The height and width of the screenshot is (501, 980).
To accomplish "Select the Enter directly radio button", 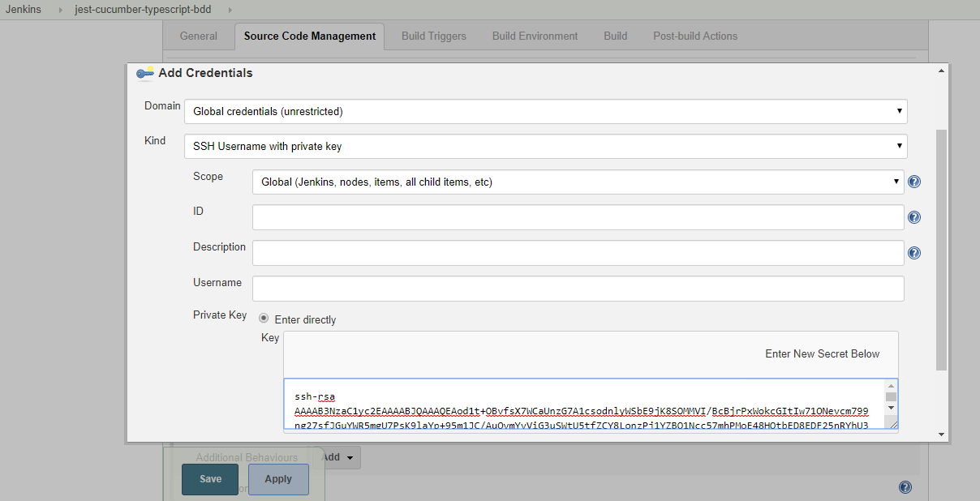I will tap(264, 319).
